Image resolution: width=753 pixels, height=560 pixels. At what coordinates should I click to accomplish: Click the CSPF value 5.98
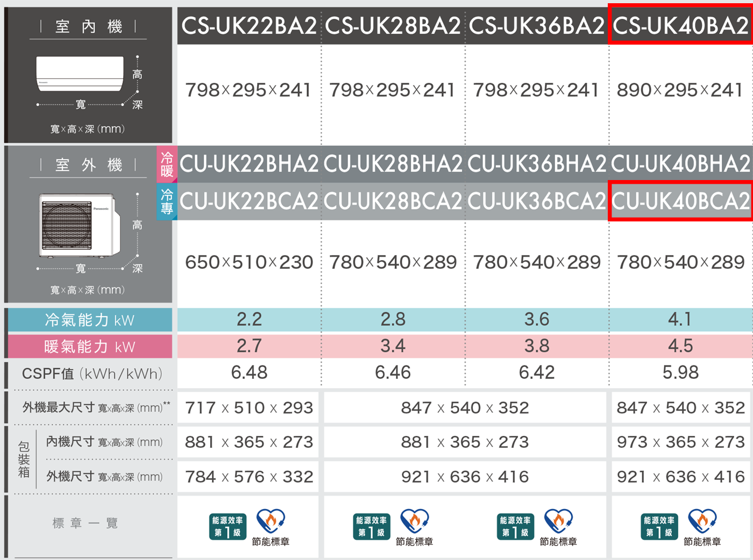(x=680, y=372)
